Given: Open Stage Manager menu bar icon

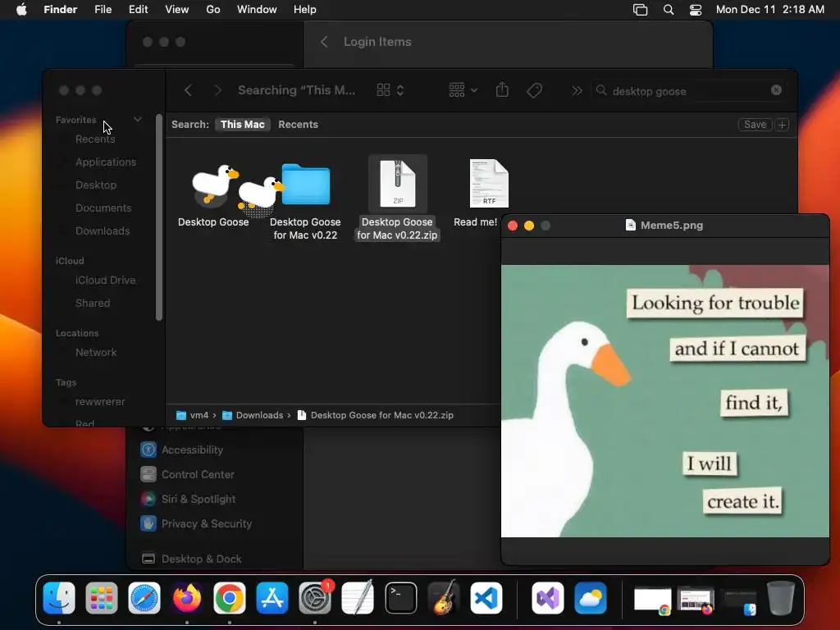Looking at the screenshot, I should click(640, 10).
